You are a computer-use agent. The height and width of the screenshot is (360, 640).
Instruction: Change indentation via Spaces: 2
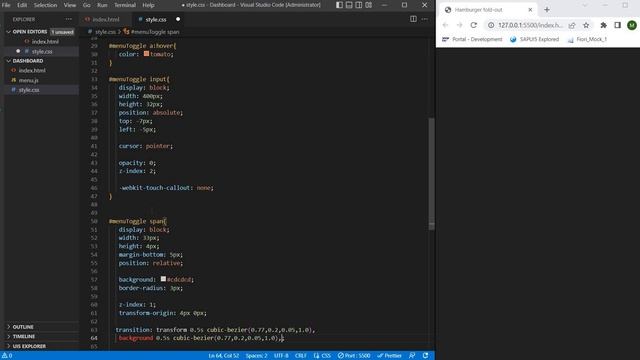click(256, 356)
